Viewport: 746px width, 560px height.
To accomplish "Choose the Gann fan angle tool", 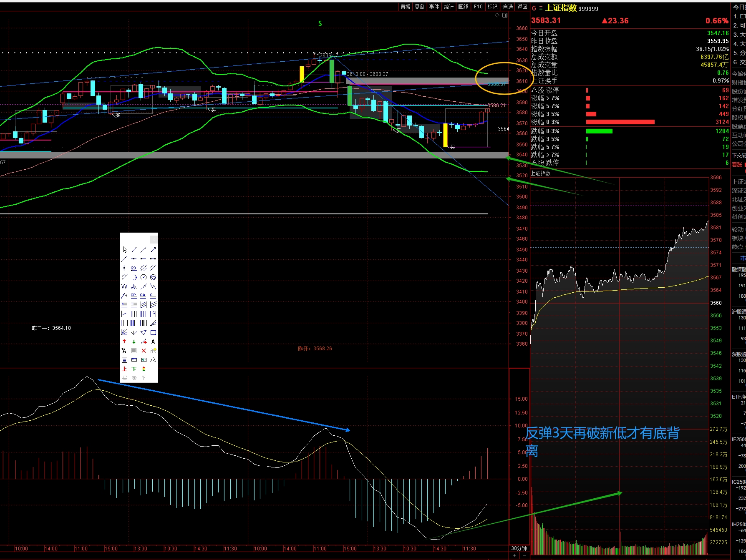I will (124, 332).
